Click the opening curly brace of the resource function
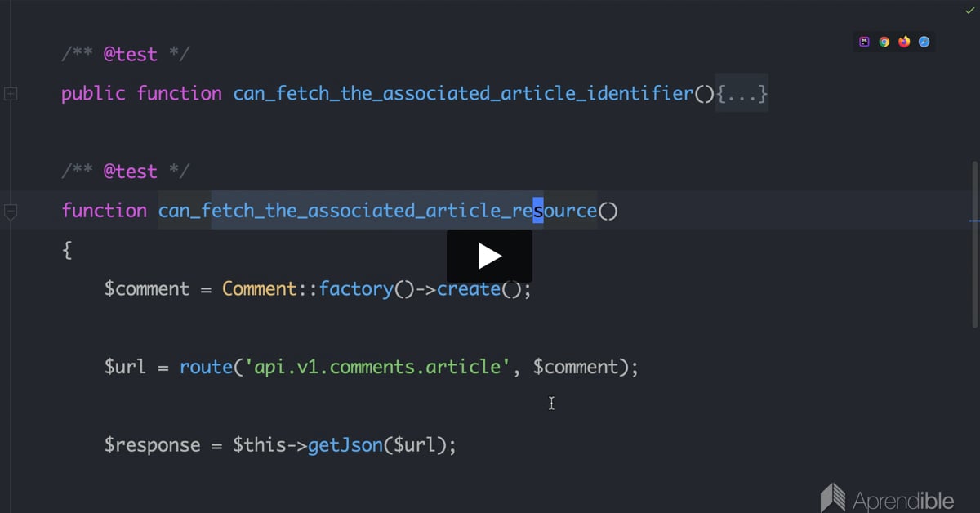 [67, 250]
